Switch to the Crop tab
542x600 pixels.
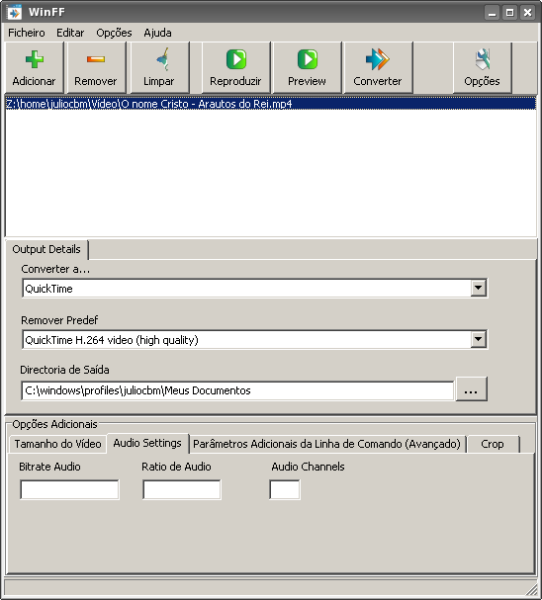tap(493, 444)
